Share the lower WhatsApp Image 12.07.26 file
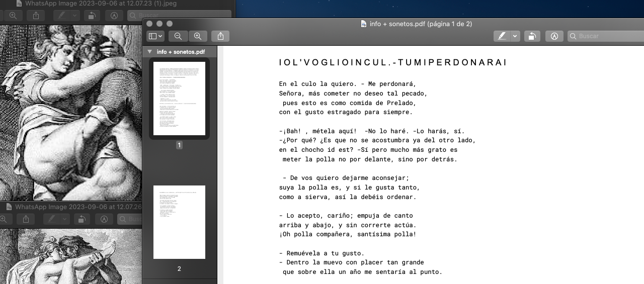Screen dimensions: 644x284 26,219
